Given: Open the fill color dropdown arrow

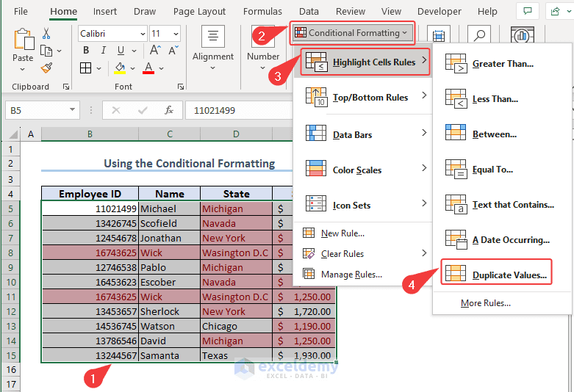Looking at the screenshot, I should pyautogui.click(x=132, y=68).
